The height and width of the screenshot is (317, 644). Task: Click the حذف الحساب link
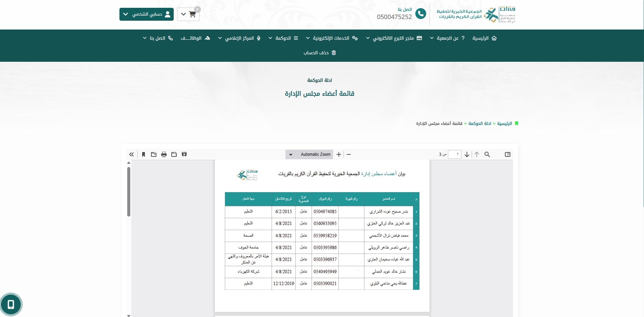point(320,53)
